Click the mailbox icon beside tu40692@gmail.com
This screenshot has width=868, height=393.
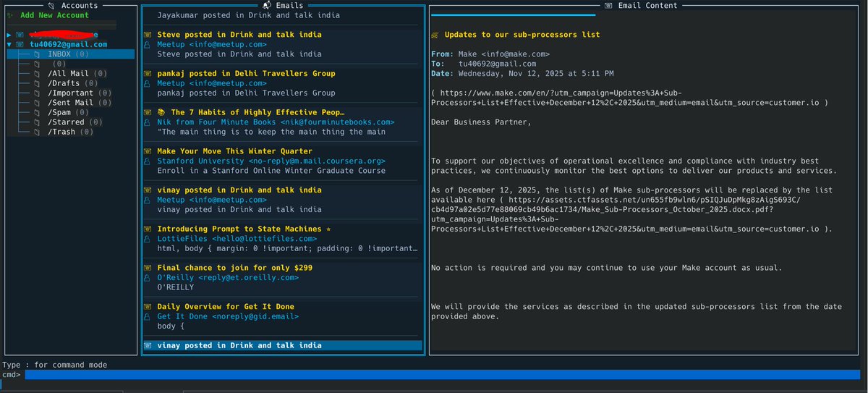(x=21, y=44)
